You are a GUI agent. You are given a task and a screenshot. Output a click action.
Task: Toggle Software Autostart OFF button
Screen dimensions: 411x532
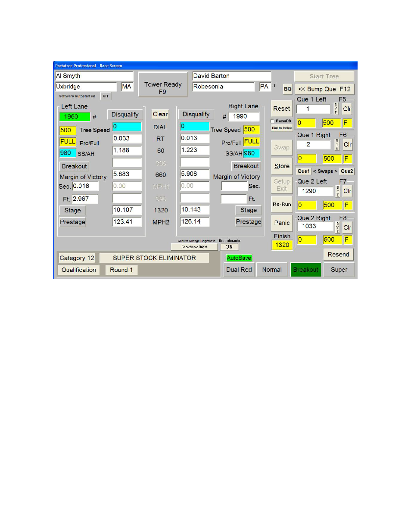click(x=106, y=96)
